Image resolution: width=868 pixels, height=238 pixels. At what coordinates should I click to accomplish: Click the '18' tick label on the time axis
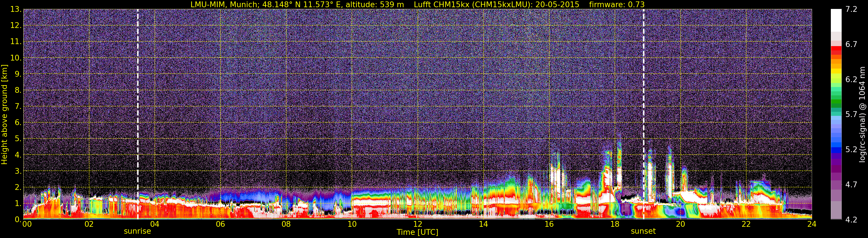(x=614, y=224)
